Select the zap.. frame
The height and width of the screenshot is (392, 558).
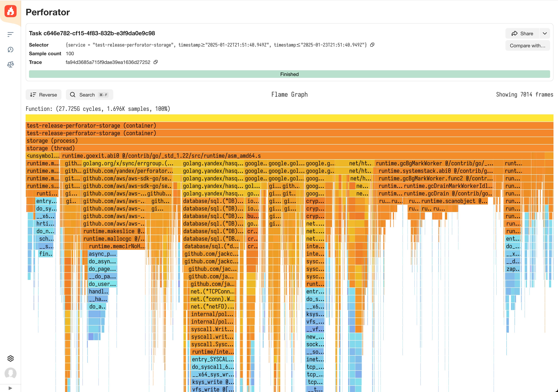(513, 269)
